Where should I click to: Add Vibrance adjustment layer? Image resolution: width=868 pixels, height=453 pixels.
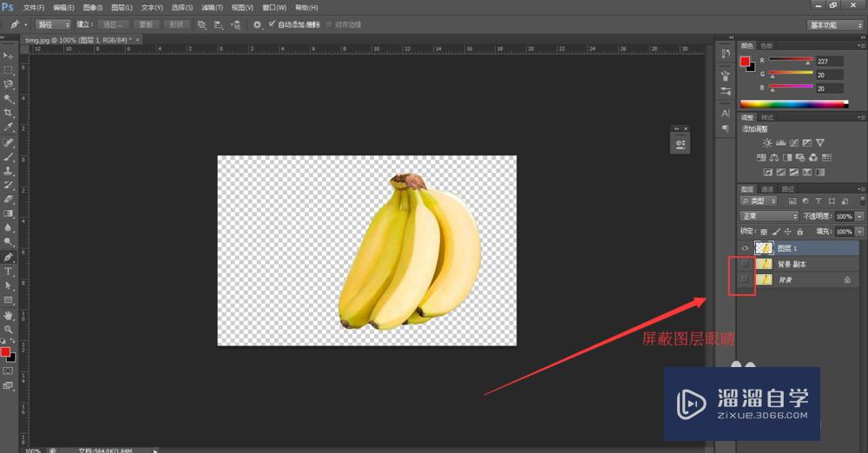tap(820, 143)
